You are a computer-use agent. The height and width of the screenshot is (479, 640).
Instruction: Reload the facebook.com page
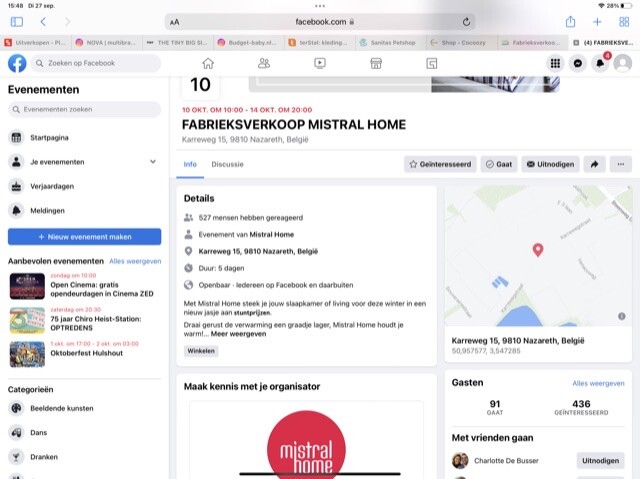(466, 22)
